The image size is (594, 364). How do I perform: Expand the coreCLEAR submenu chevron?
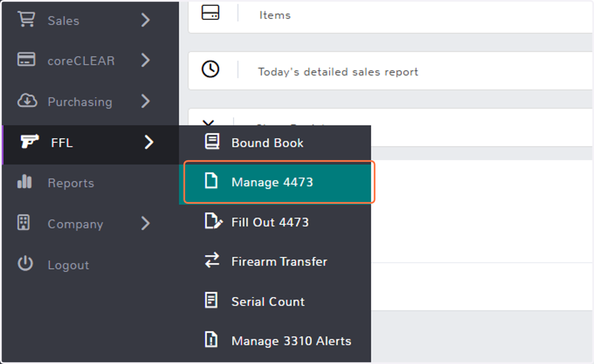(x=145, y=60)
